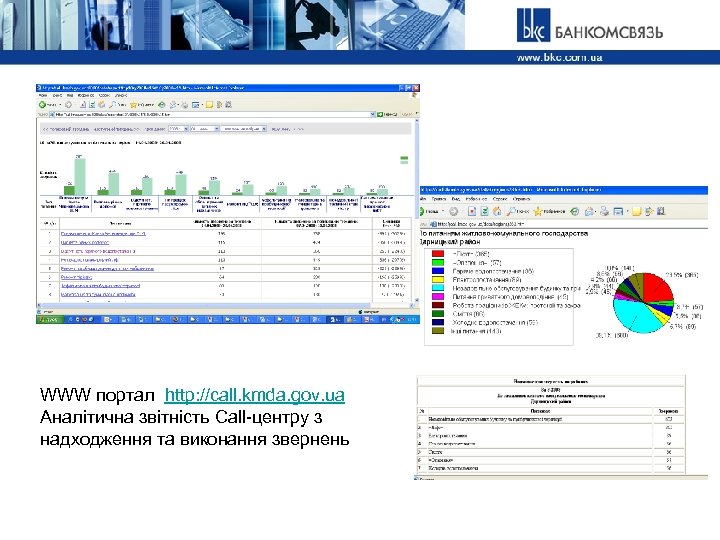Open second row link in requests table
The width and height of the screenshot is (720, 540).
tap(84, 242)
